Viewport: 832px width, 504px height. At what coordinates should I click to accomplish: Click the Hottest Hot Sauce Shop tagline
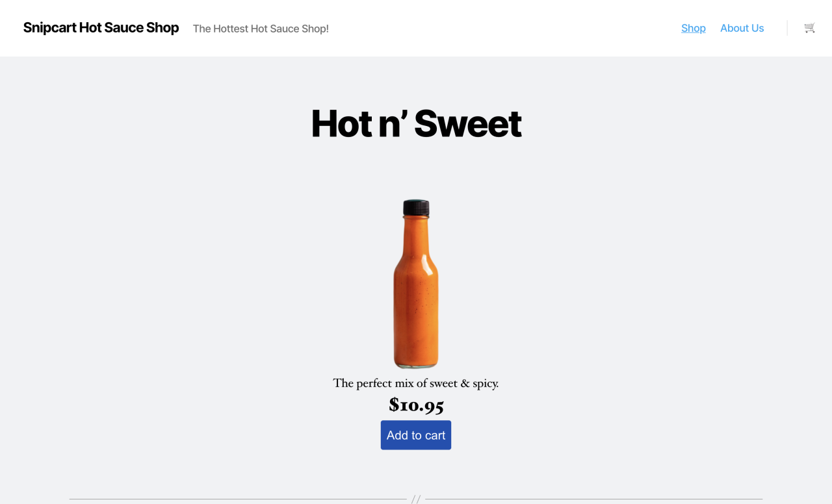point(261,29)
